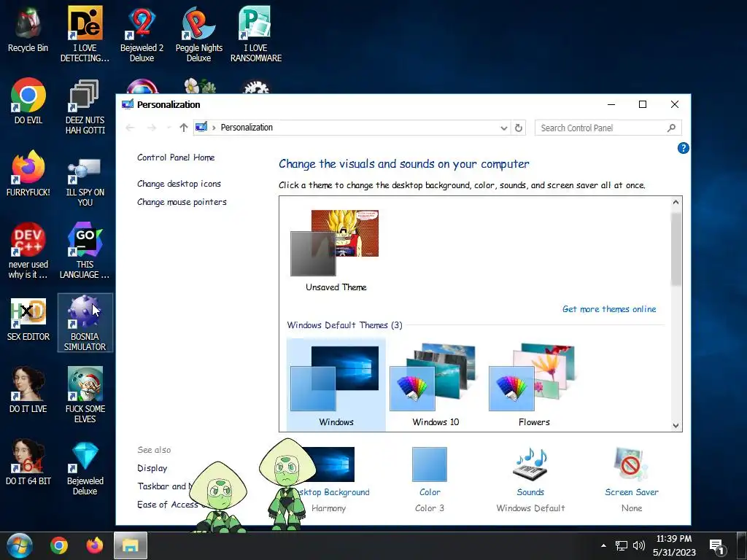Click the themes list scrollbar thumb
747x560 pixels.
point(676,249)
